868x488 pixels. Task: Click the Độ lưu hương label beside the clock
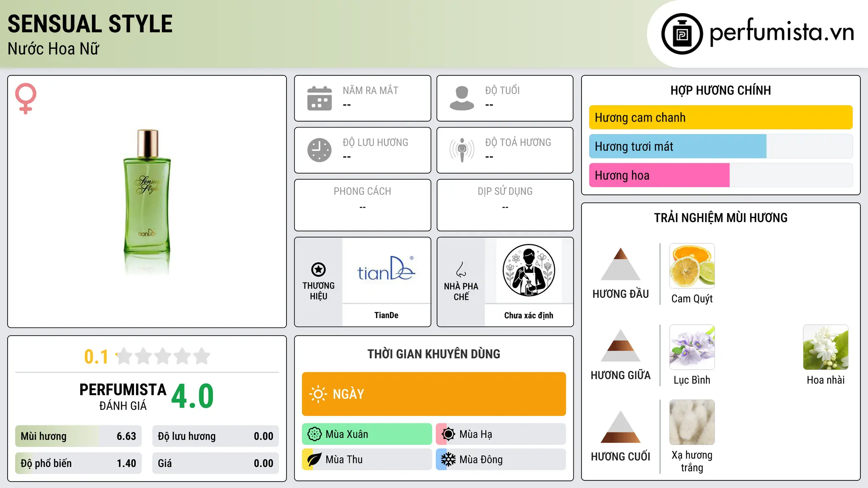pos(375,143)
